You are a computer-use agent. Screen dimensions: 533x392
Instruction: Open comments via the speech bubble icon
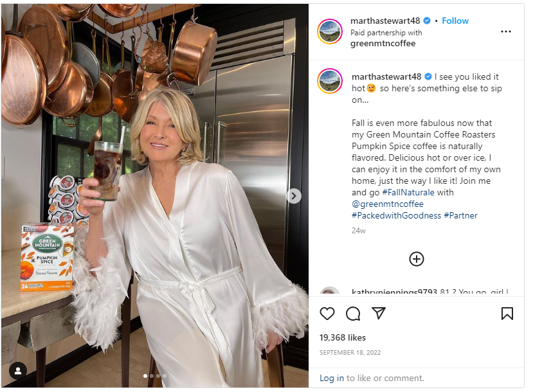(353, 313)
